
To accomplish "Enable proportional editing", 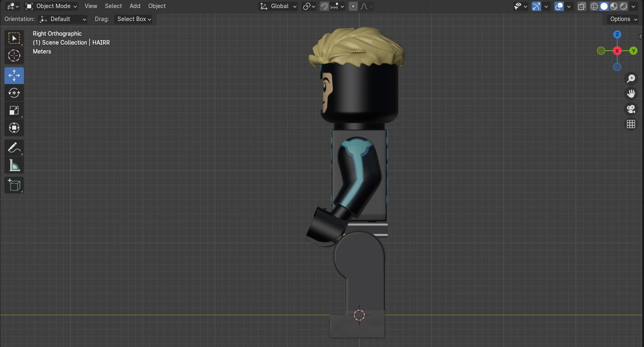I will pyautogui.click(x=353, y=6).
